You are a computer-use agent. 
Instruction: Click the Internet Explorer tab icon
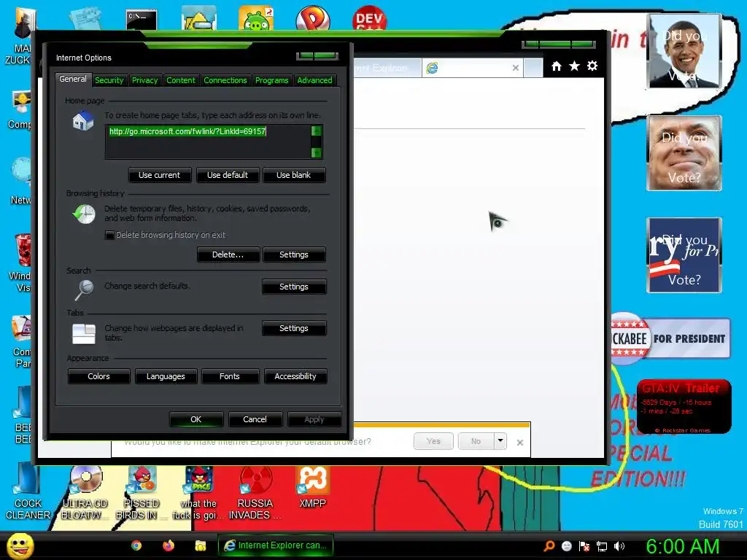point(432,68)
